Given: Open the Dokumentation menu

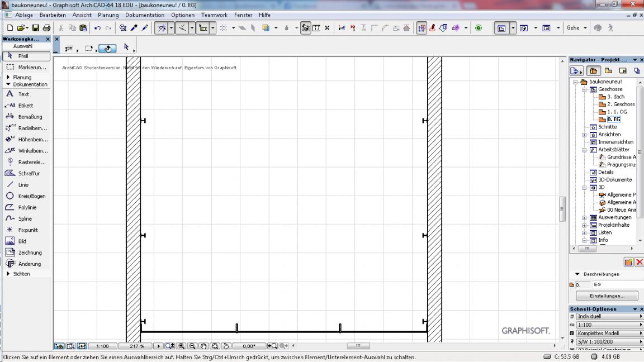Looking at the screenshot, I should coord(145,15).
